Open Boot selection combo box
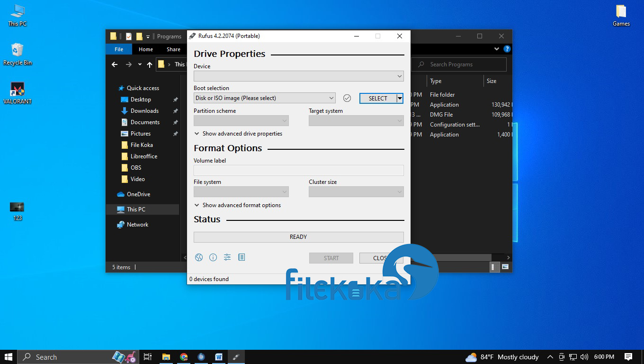Viewport: 644px width, 364px height. 265,98
